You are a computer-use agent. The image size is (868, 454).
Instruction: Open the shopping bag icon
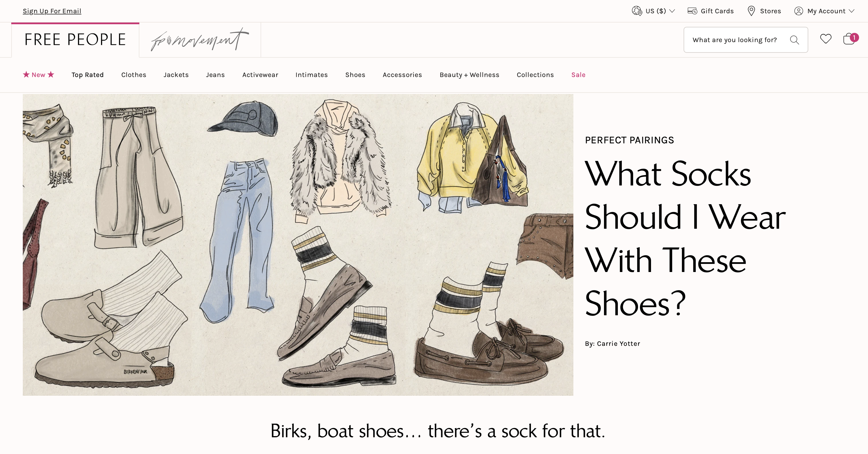click(848, 40)
